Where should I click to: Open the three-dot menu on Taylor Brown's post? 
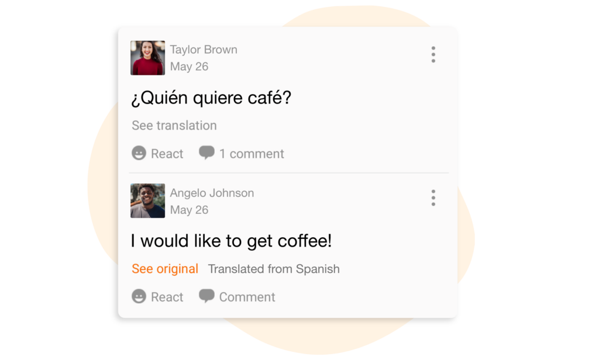click(x=433, y=54)
